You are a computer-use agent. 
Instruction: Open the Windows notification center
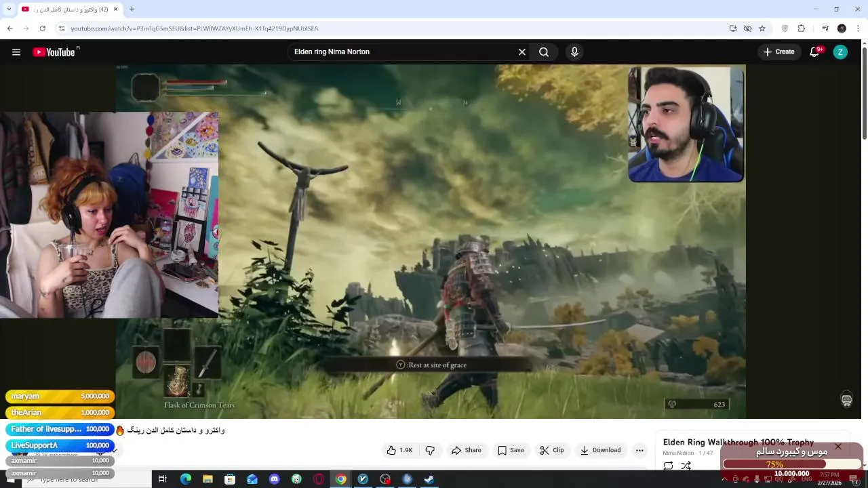[x=854, y=479]
